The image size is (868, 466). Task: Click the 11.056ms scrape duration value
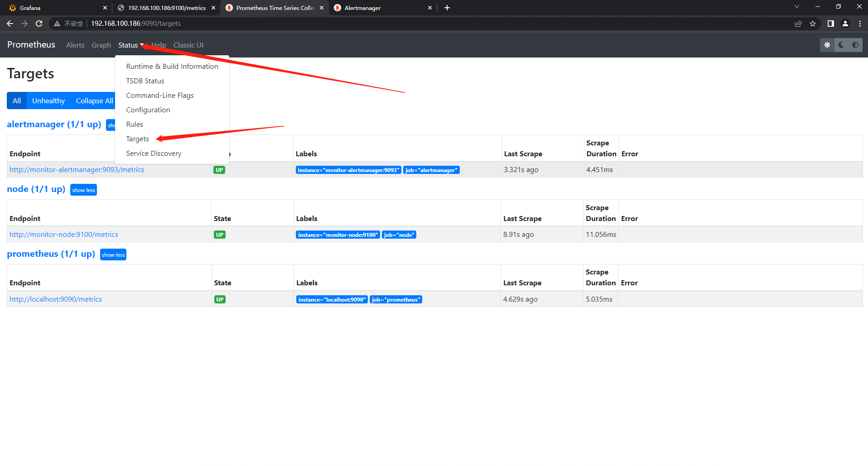(601, 234)
